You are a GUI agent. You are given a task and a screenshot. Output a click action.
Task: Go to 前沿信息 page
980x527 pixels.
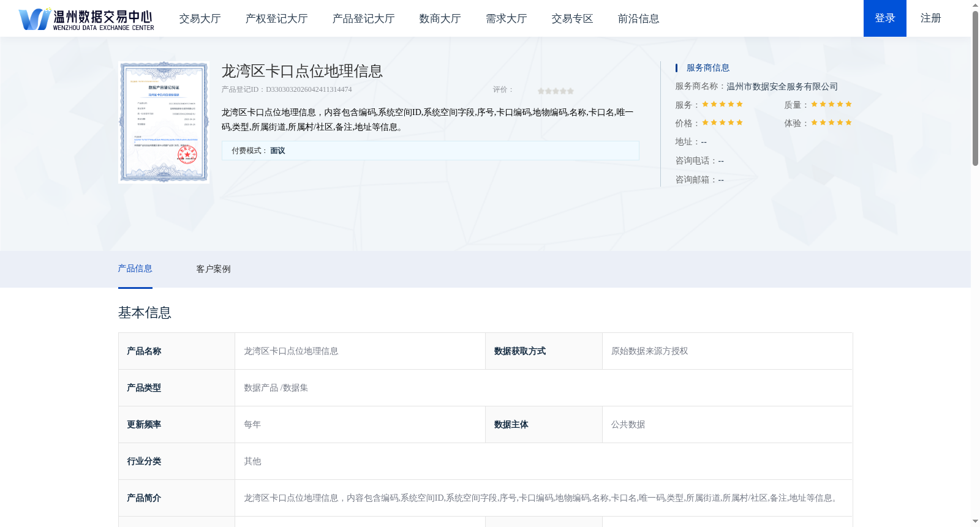[638, 18]
